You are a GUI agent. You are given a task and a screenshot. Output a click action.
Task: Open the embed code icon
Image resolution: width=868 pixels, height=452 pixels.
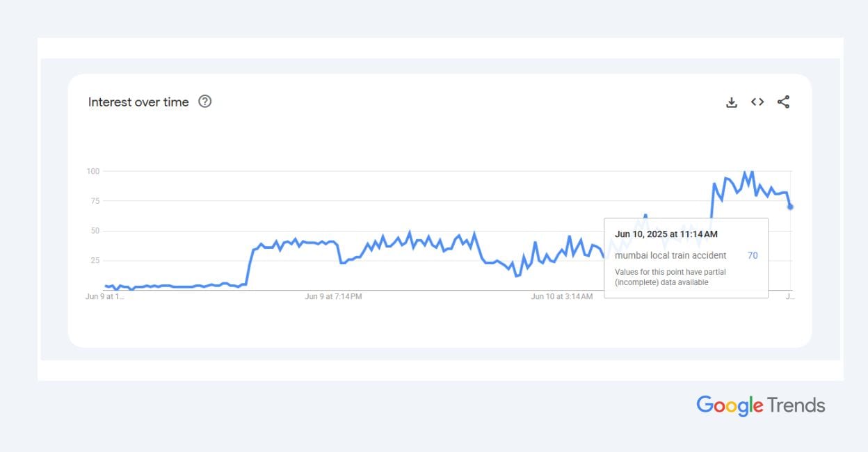757,102
